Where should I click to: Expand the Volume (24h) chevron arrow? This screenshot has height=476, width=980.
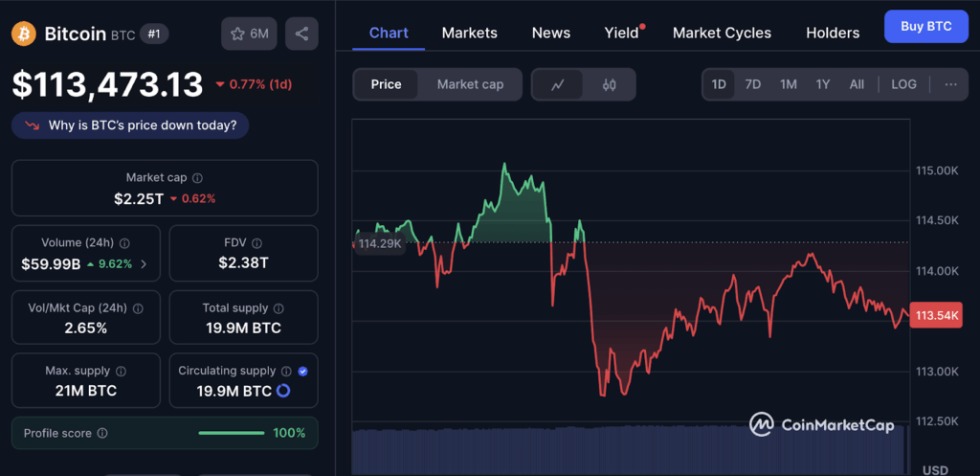pyautogui.click(x=144, y=263)
